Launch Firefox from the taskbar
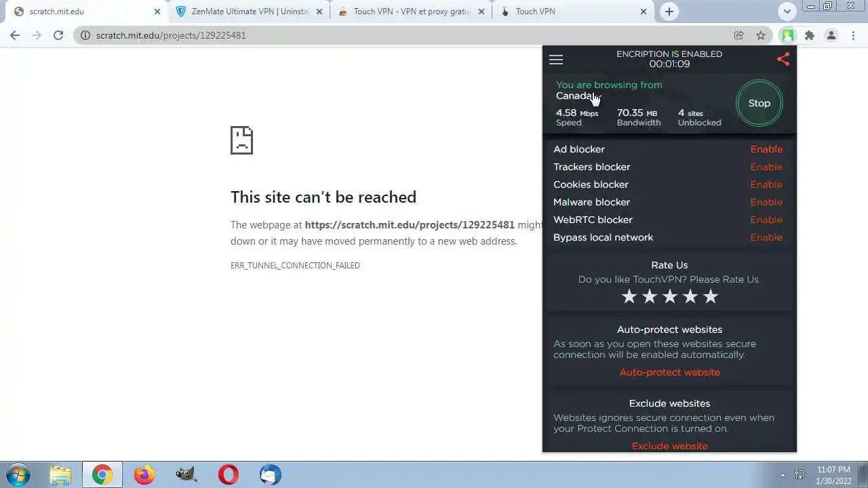Image resolution: width=868 pixels, height=488 pixels. [144, 474]
